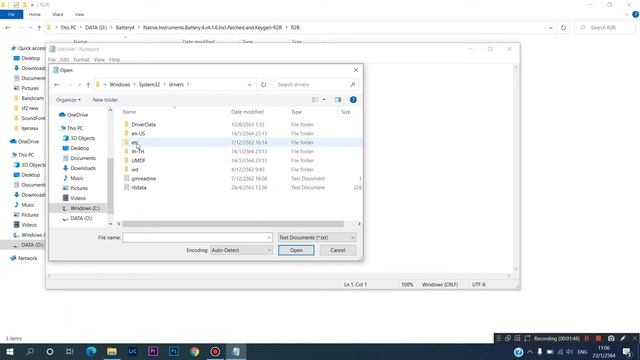
Task: Select the wd folder
Action: tap(135, 169)
